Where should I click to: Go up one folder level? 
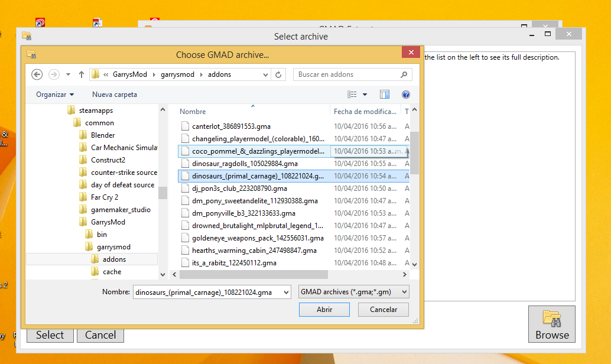82,74
